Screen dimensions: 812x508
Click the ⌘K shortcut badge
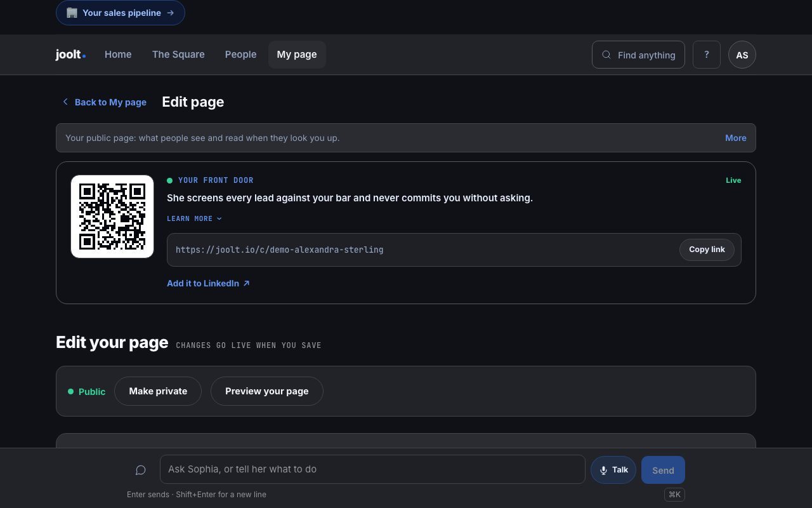pyautogui.click(x=674, y=495)
